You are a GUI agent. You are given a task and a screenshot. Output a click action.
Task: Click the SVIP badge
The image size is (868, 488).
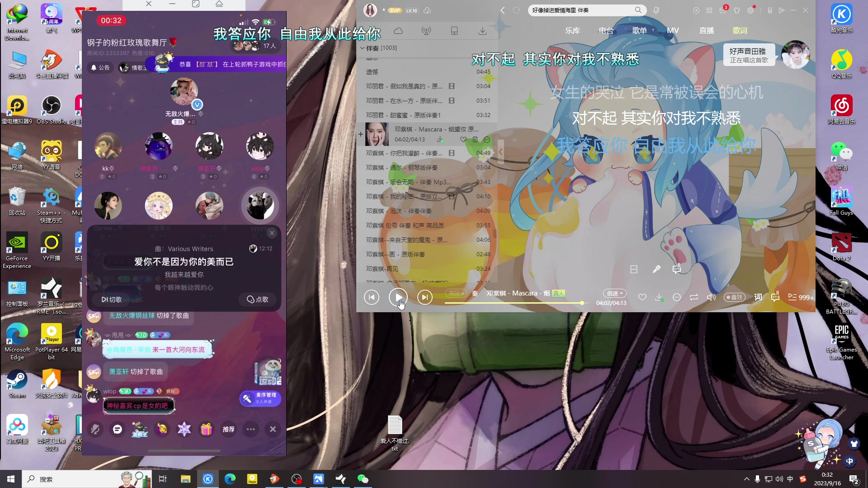(x=395, y=10)
